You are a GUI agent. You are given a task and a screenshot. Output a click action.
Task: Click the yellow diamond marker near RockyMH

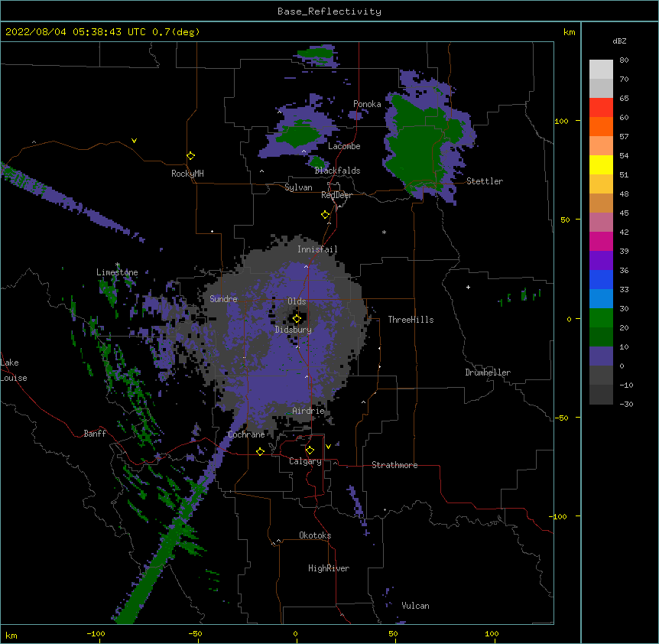pos(191,156)
